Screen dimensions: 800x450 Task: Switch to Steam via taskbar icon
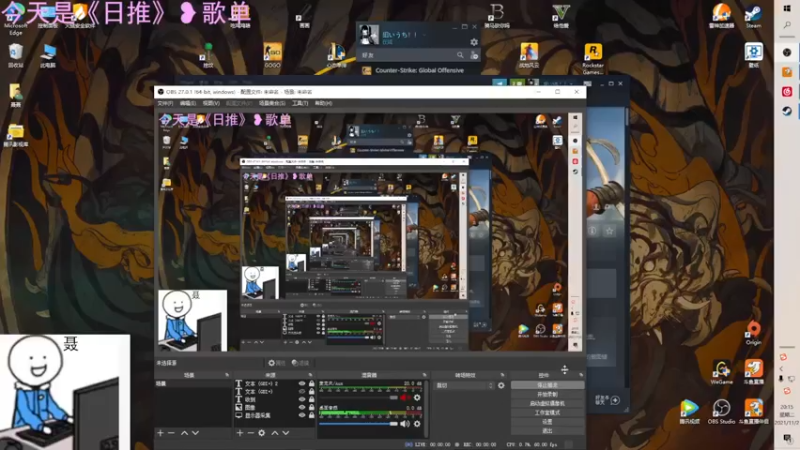[x=787, y=111]
